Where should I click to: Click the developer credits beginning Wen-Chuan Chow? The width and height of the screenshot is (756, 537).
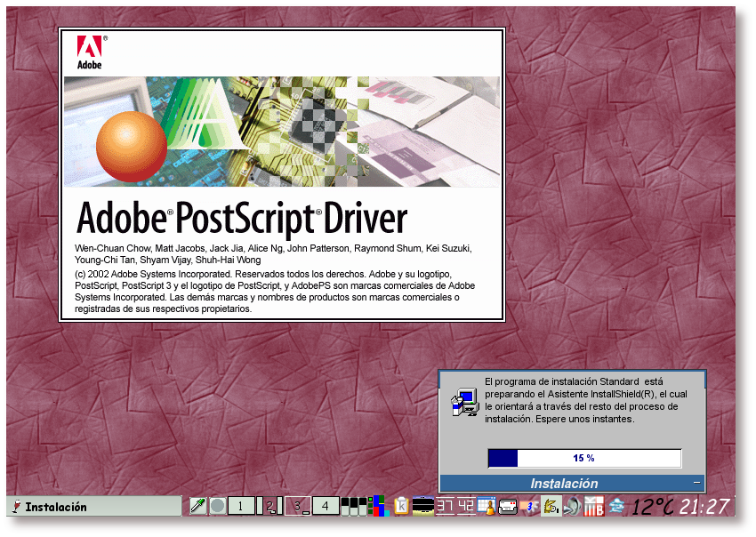273,254
